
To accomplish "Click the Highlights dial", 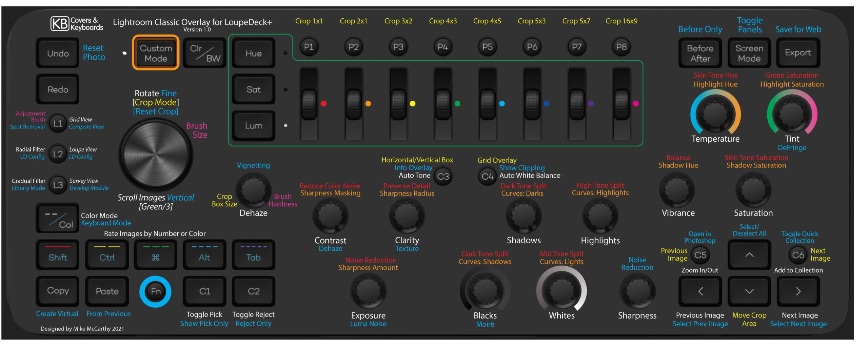I will tap(600, 216).
